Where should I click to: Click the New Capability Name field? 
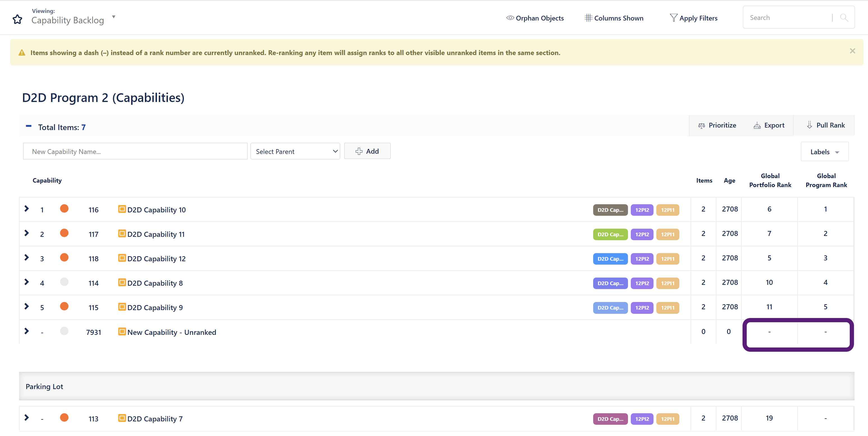(x=135, y=151)
